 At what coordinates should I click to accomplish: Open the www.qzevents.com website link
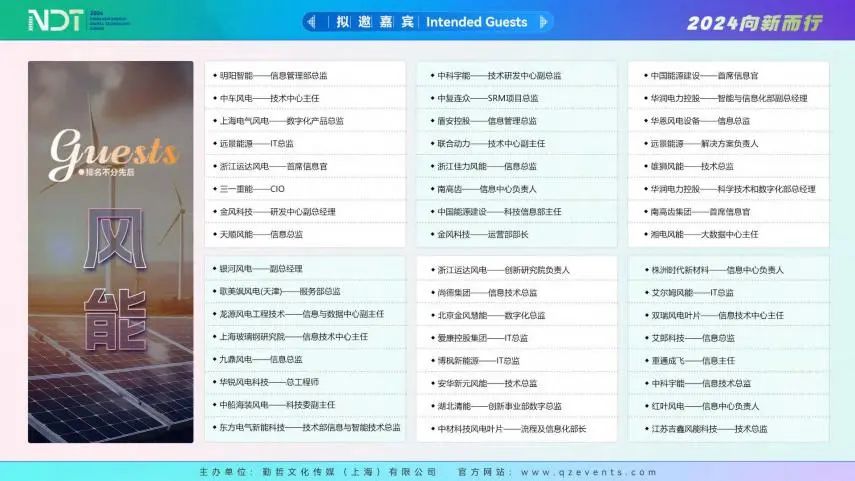click(x=588, y=472)
